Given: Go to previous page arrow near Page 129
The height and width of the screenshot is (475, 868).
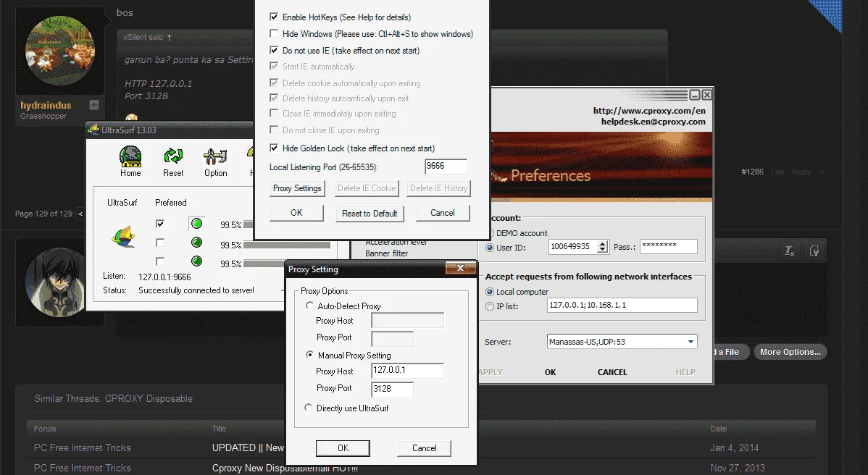Looking at the screenshot, I should [x=80, y=214].
